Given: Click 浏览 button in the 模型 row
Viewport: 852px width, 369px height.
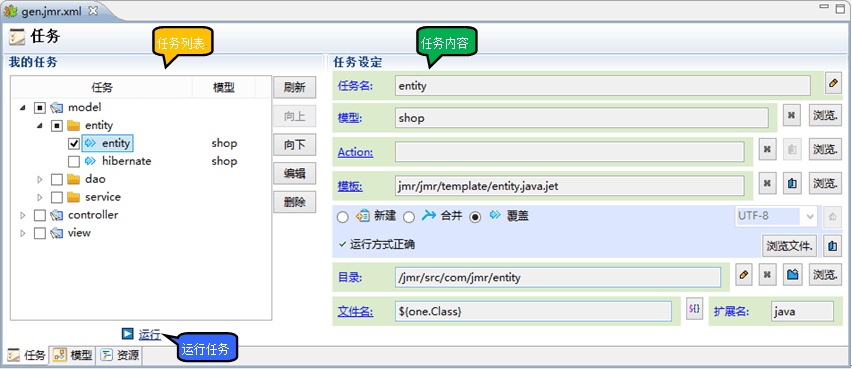Looking at the screenshot, I should click(x=824, y=116).
